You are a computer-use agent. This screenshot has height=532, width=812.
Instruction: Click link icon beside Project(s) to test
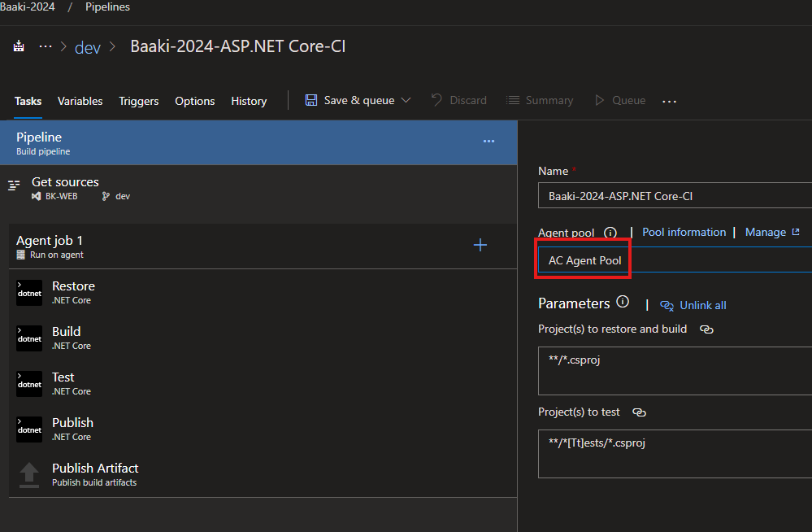coord(639,412)
